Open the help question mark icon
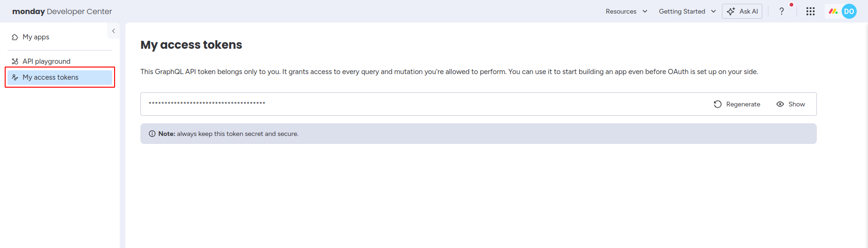The width and height of the screenshot is (868, 248). coord(782,11)
